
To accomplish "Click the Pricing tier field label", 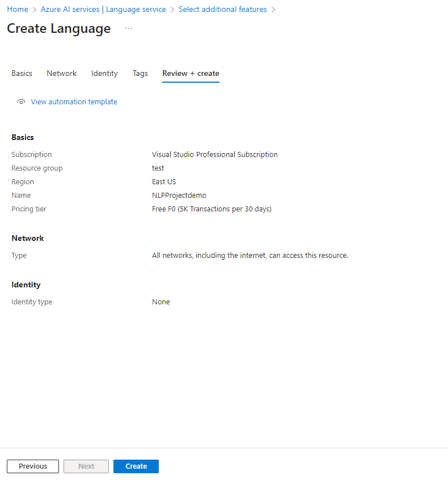I will (29, 209).
